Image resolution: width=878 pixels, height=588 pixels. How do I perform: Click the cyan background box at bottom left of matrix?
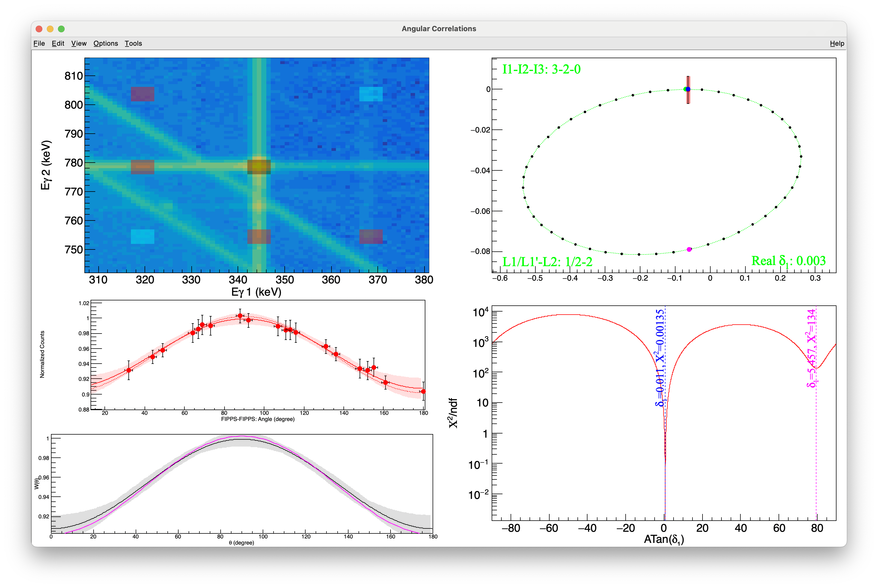(143, 237)
